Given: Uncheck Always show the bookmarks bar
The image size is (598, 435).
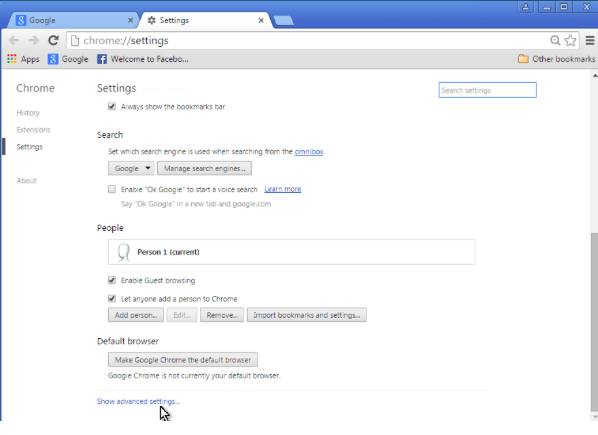Looking at the screenshot, I should [x=112, y=106].
